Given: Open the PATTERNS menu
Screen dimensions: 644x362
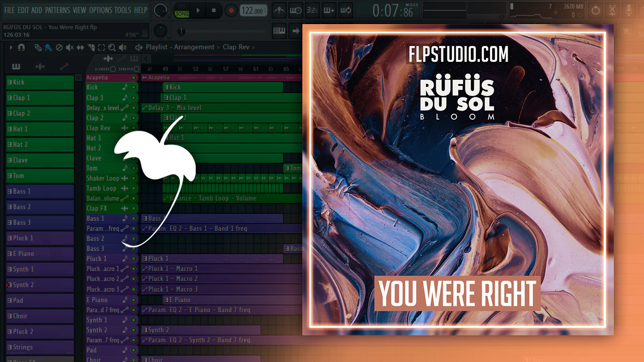Looking at the screenshot, I should 58,10.
